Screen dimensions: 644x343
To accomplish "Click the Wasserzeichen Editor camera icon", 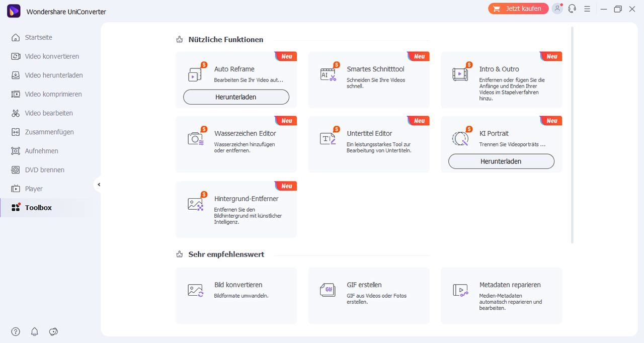I will (x=195, y=139).
